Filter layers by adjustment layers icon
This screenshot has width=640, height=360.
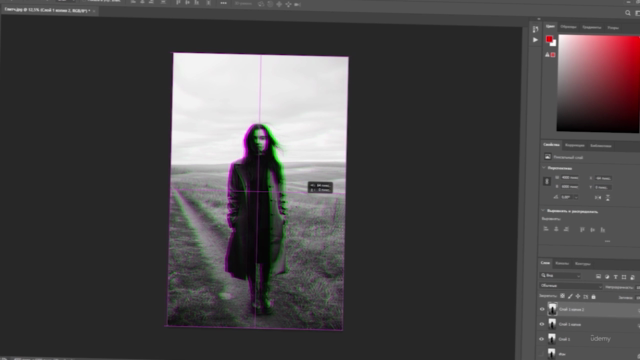(x=607, y=277)
